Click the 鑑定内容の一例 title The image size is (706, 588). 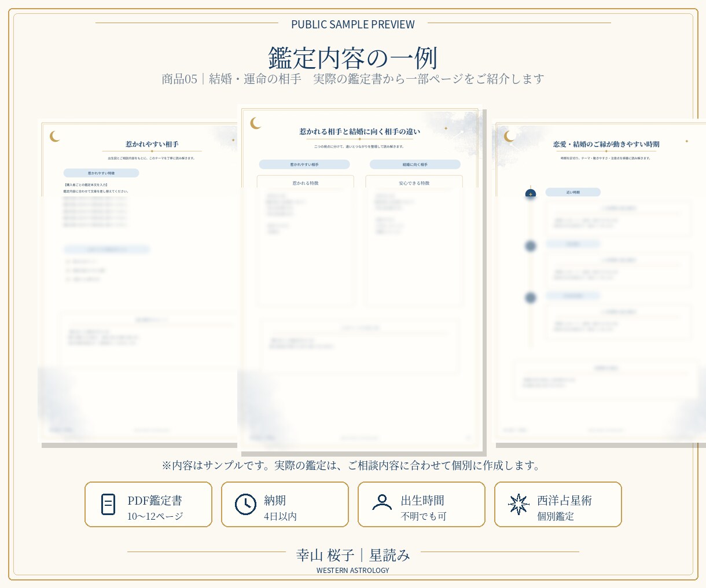pos(353,58)
